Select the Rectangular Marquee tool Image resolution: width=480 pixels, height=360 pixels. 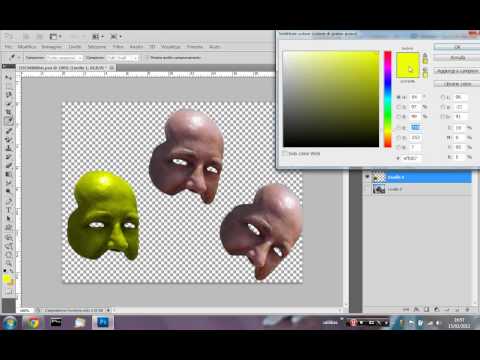(x=8, y=86)
